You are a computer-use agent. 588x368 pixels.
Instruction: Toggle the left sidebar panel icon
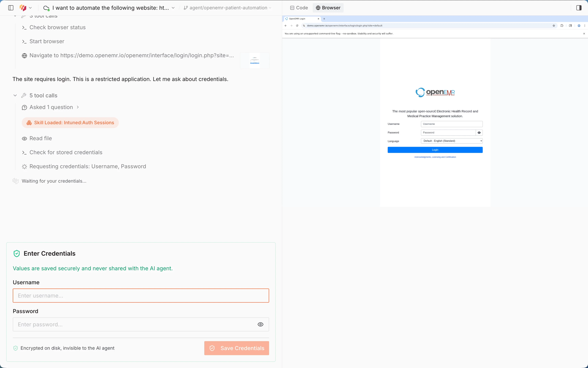10,7
